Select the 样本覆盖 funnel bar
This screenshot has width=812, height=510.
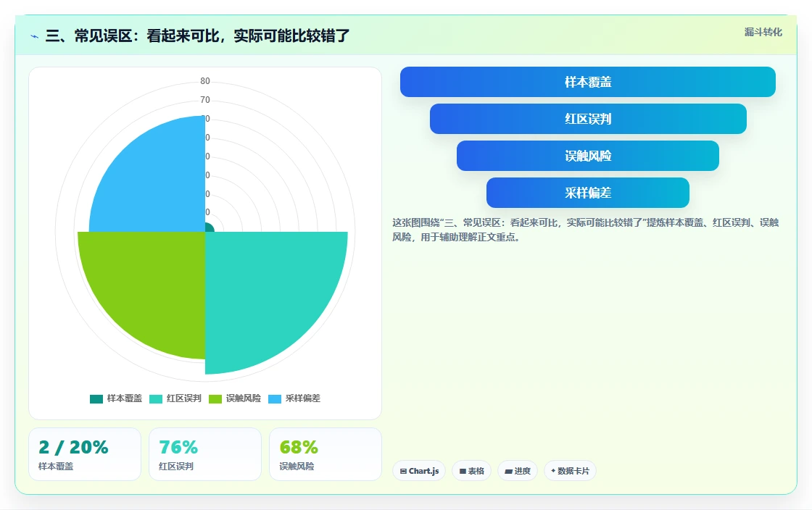588,82
